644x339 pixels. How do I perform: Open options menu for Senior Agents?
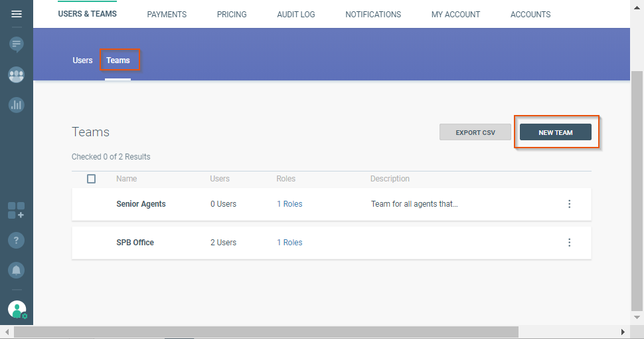point(569,204)
